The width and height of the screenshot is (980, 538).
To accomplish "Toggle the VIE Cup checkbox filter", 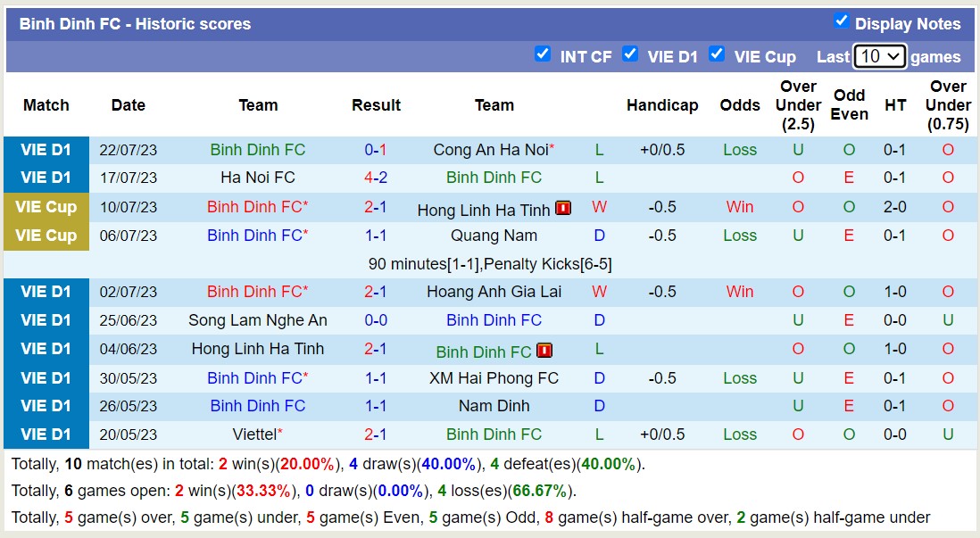I will [x=717, y=54].
